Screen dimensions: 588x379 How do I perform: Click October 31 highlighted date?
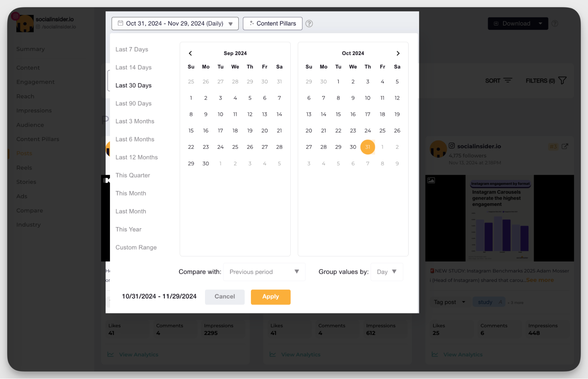pyautogui.click(x=367, y=147)
